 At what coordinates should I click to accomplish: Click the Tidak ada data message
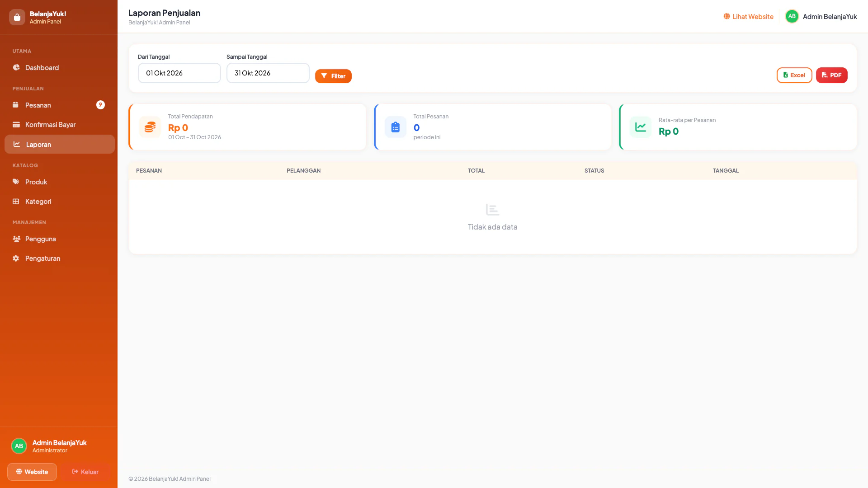492,227
